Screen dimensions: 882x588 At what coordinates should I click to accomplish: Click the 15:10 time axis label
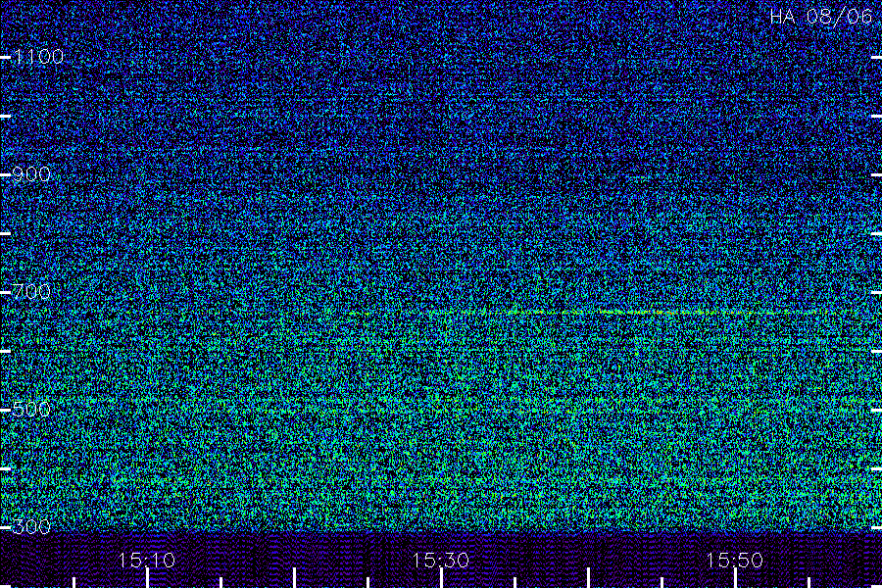147,561
